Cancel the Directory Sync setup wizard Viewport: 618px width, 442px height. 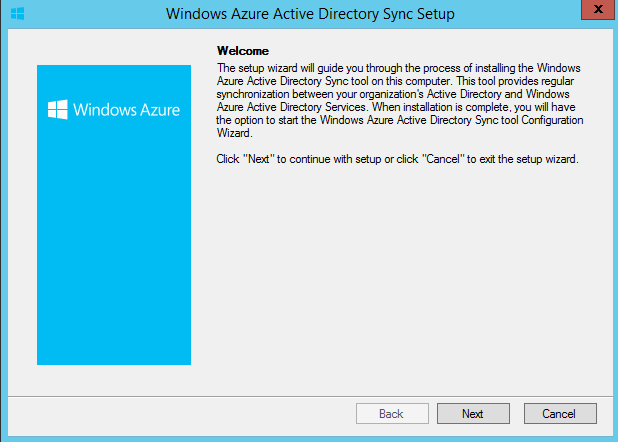click(560, 413)
